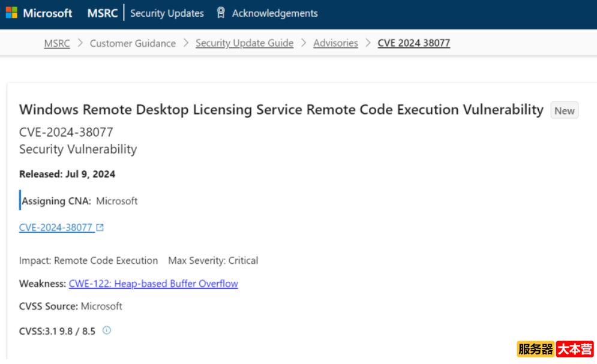Click the vulnerability title heading text
597x364 pixels.
coord(281,110)
